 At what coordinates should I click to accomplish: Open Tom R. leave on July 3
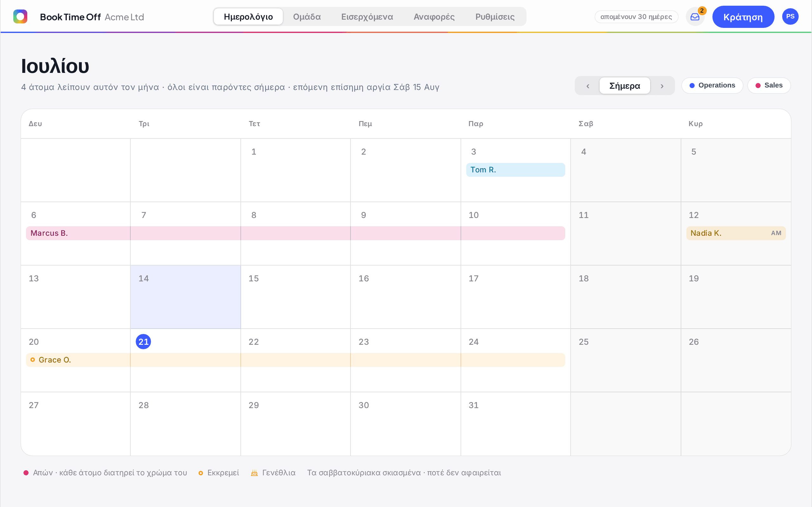tap(515, 170)
